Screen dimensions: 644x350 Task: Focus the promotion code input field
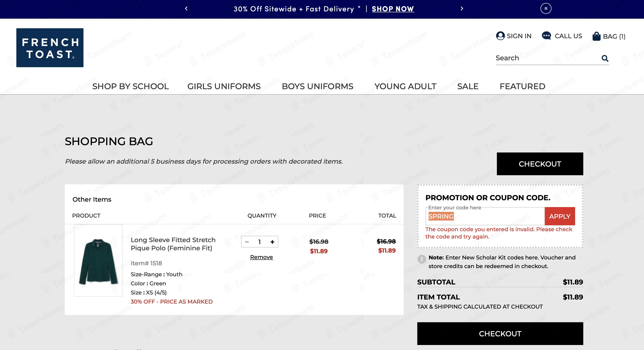tap(485, 216)
